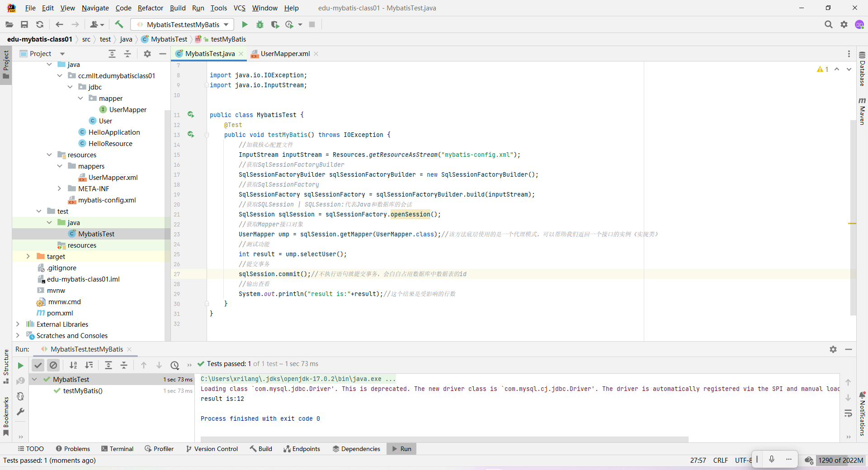
Task: Start debugging with the bug icon
Action: tap(260, 24)
